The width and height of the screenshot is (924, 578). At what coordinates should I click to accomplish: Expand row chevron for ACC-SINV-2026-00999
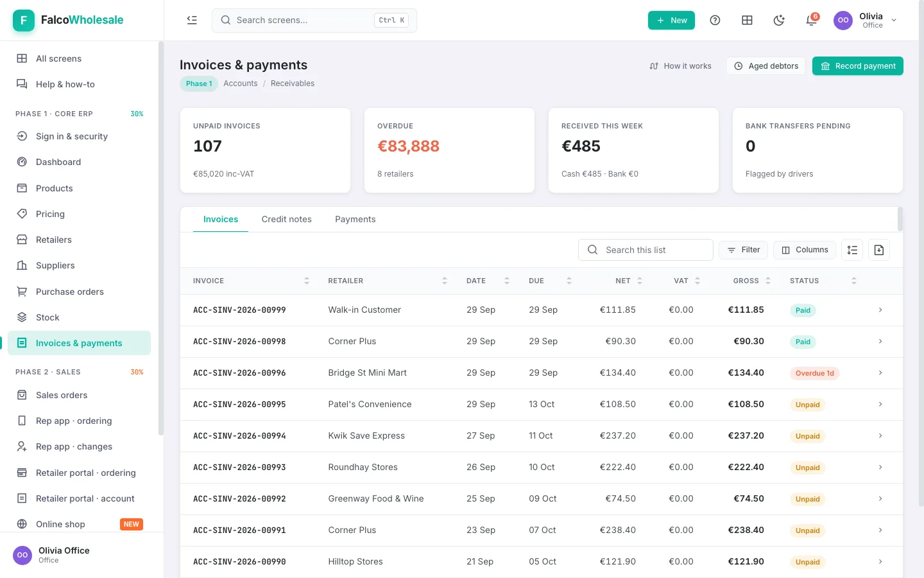880,310
